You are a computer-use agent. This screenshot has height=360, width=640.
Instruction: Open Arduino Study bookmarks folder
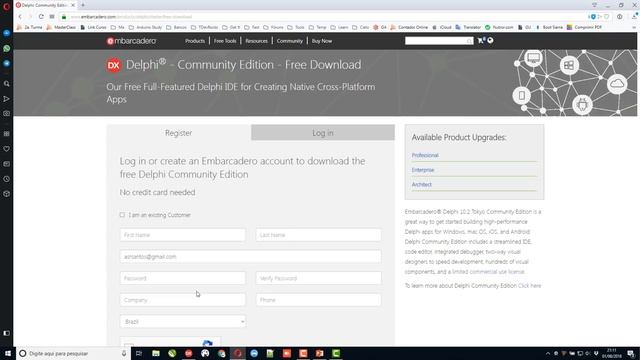coord(145,27)
